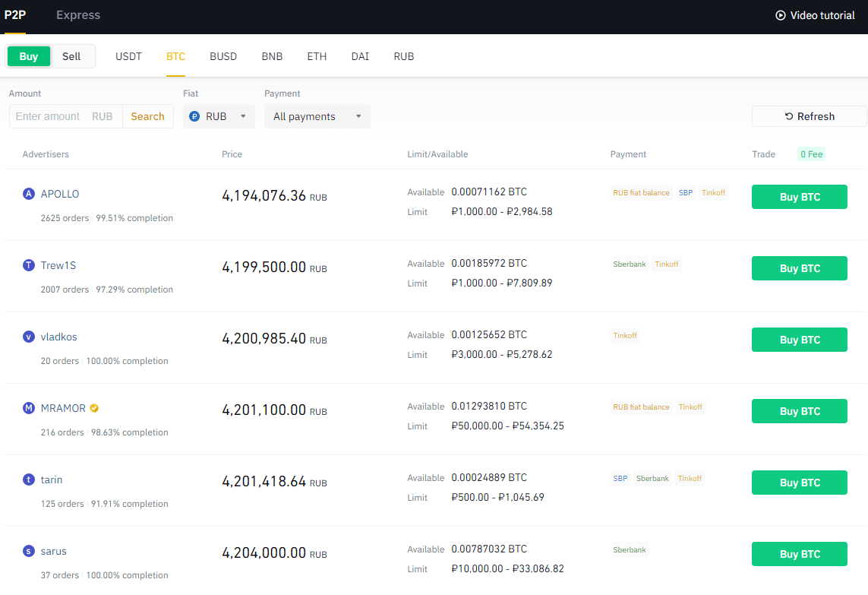This screenshot has height=595, width=868.
Task: Click APOLLO's avatar icon
Action: coord(29,194)
